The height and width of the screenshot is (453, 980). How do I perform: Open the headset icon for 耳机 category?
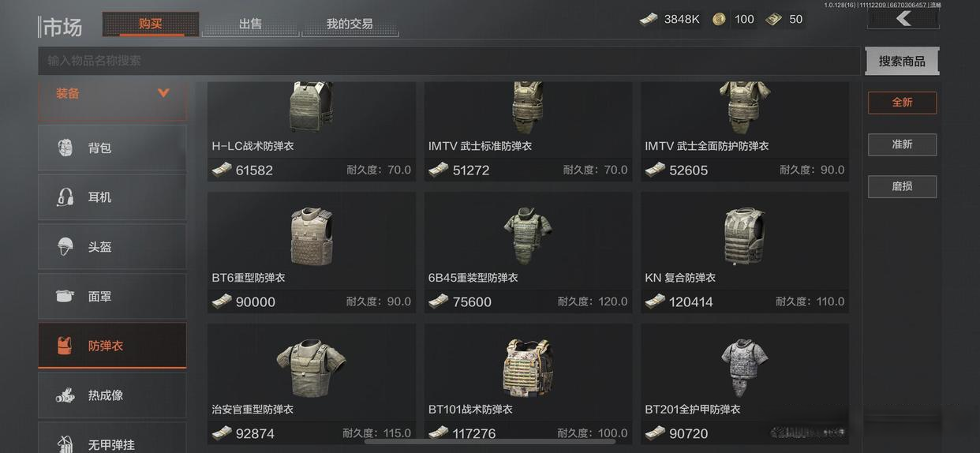65,197
